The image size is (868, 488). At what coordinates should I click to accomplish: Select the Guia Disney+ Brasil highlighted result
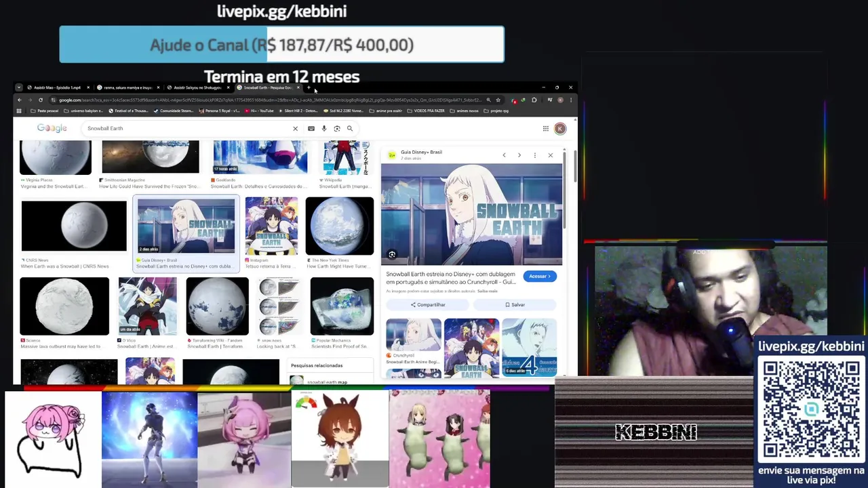pyautogui.click(x=186, y=232)
